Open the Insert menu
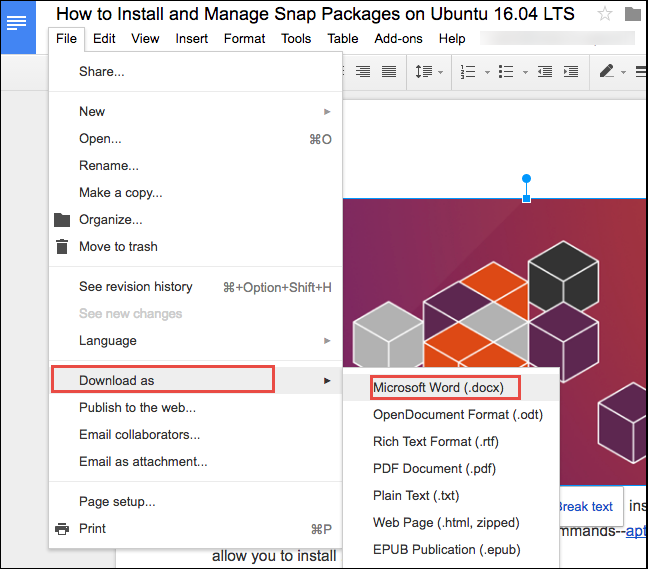This screenshot has height=569, width=648. coord(191,39)
